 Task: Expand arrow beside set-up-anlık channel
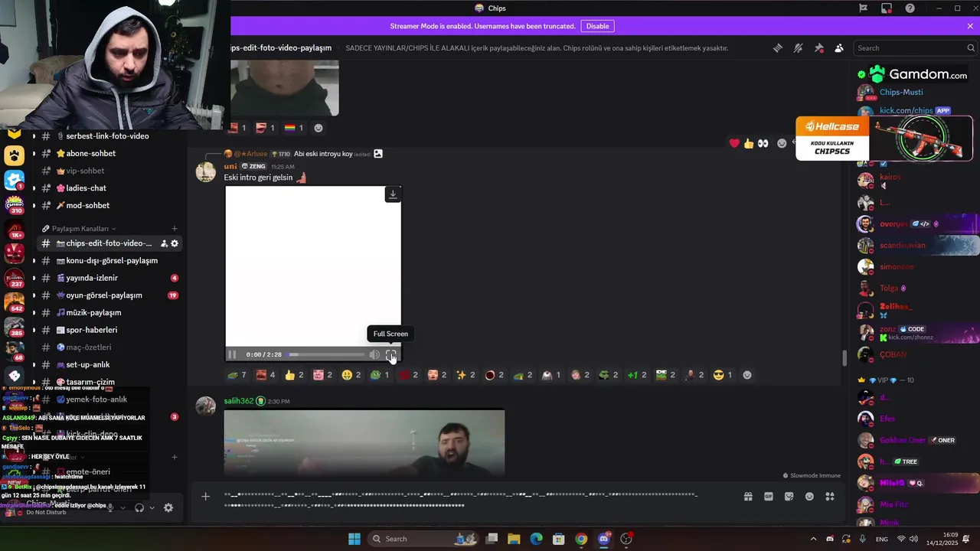pyautogui.click(x=33, y=365)
